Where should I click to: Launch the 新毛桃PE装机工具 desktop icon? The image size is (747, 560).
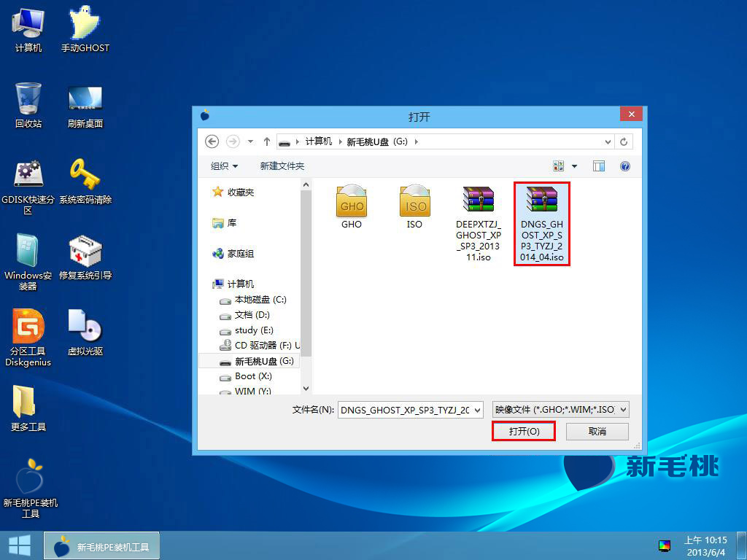[30, 489]
